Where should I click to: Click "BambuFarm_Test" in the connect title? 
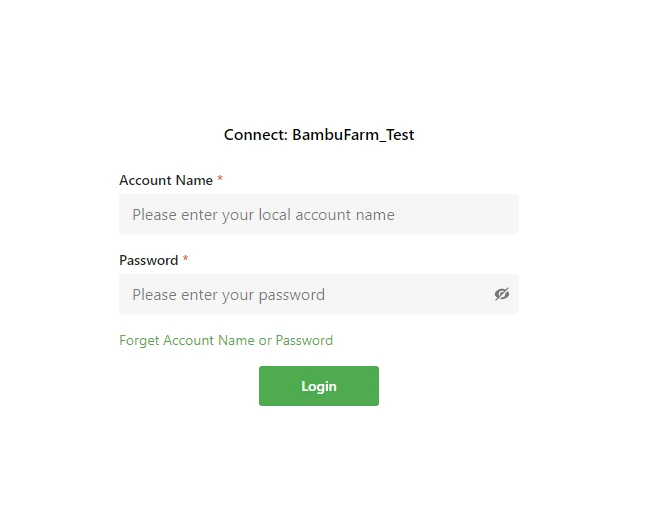pos(353,135)
